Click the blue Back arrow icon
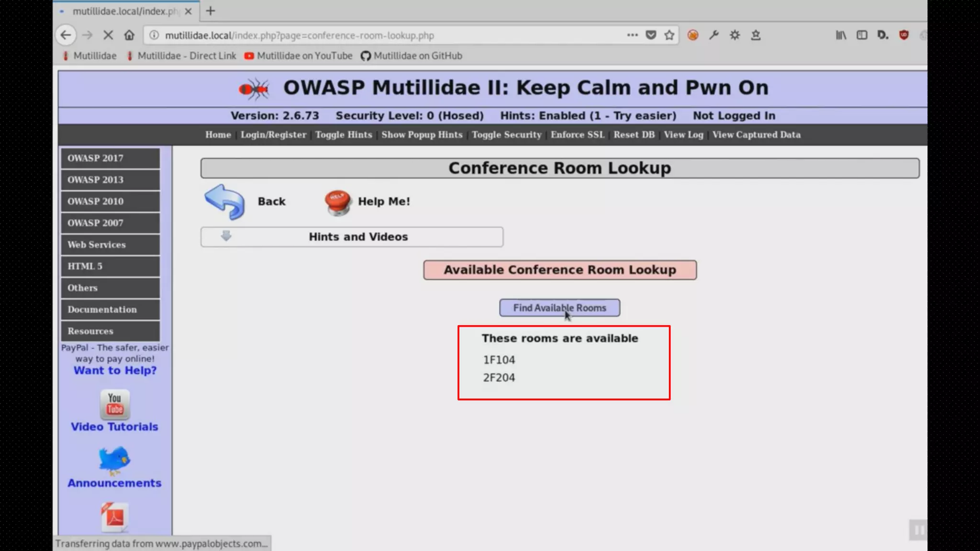This screenshot has height=551, width=980. (x=224, y=202)
